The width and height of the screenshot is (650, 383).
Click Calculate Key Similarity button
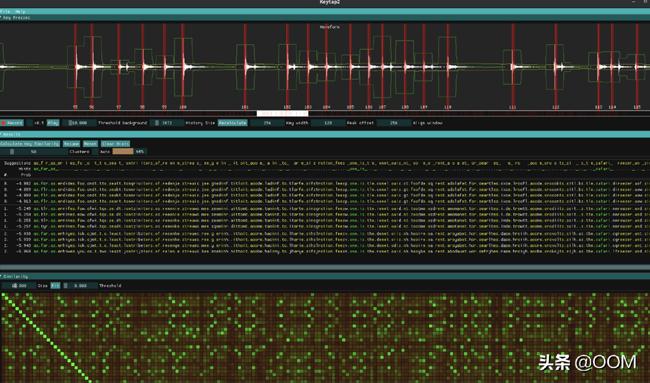(30, 144)
